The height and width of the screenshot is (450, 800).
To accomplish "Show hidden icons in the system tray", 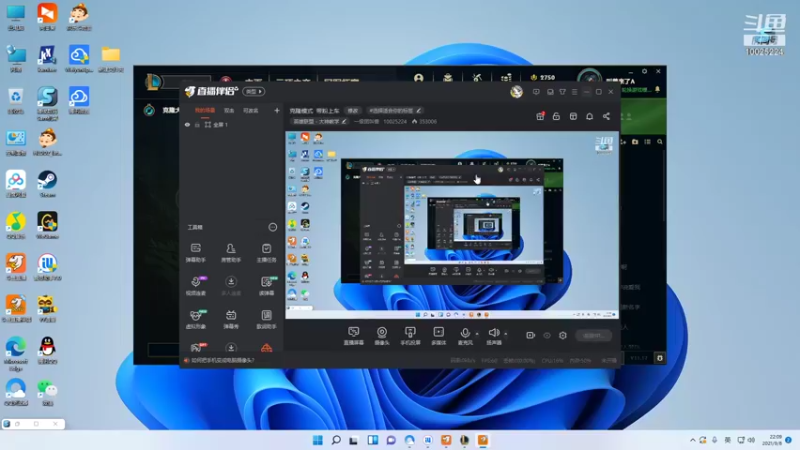I will (x=692, y=440).
